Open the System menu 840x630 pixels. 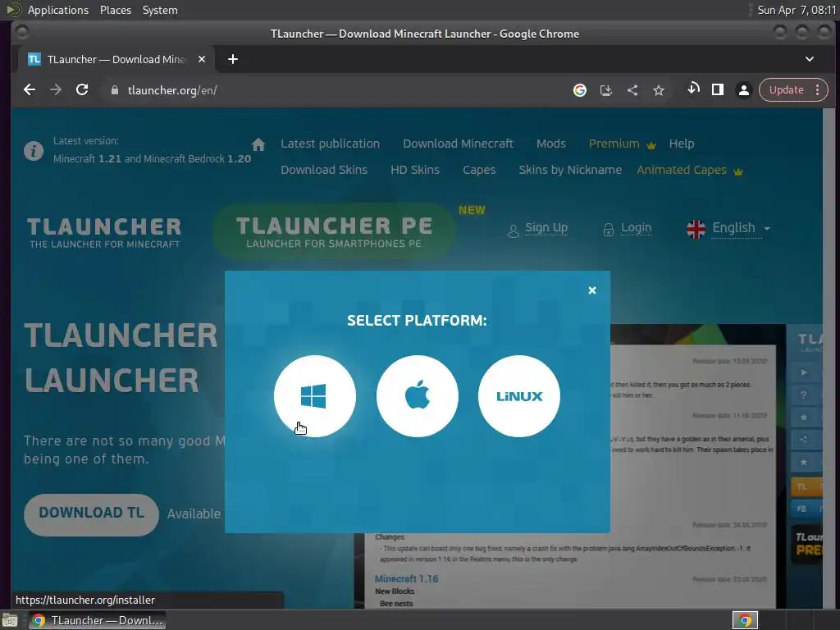click(x=160, y=10)
